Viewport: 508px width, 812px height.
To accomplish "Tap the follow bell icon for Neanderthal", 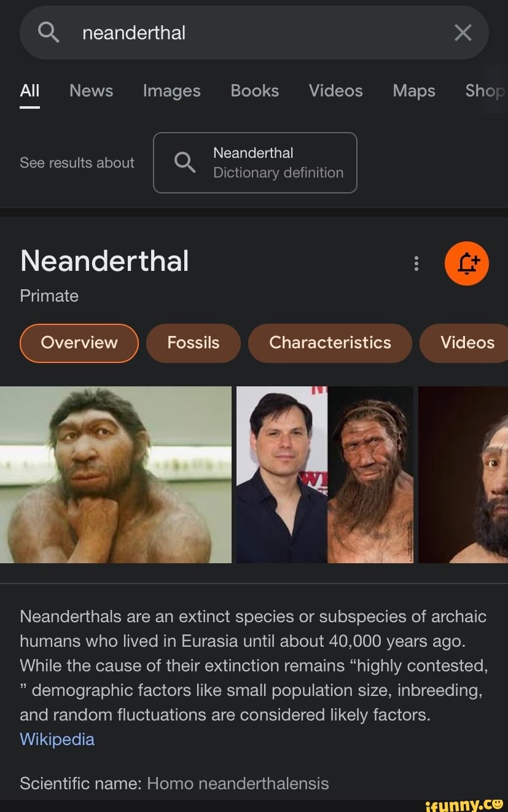I will coord(467,263).
